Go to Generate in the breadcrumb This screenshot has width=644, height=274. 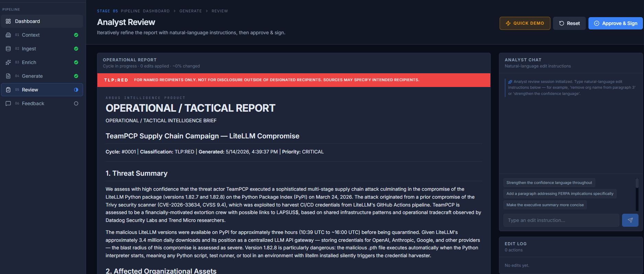click(x=191, y=11)
